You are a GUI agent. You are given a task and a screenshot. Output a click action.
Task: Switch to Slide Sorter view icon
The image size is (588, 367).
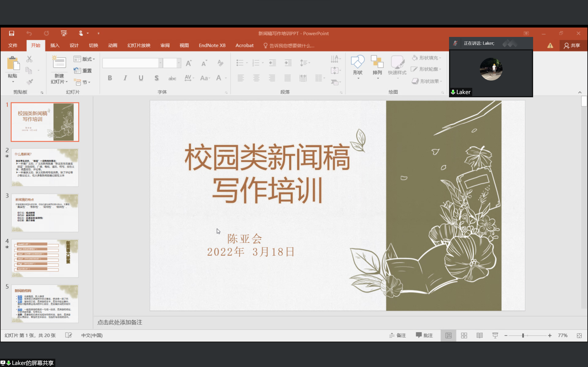[x=464, y=335]
